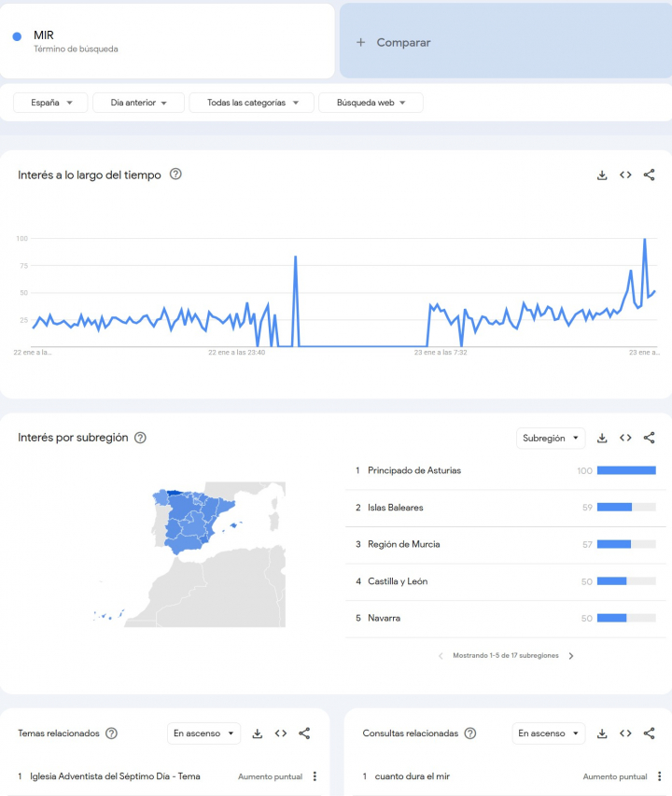The height and width of the screenshot is (796, 672).
Task: Open the Búsqueda web dropdown
Action: (x=371, y=103)
